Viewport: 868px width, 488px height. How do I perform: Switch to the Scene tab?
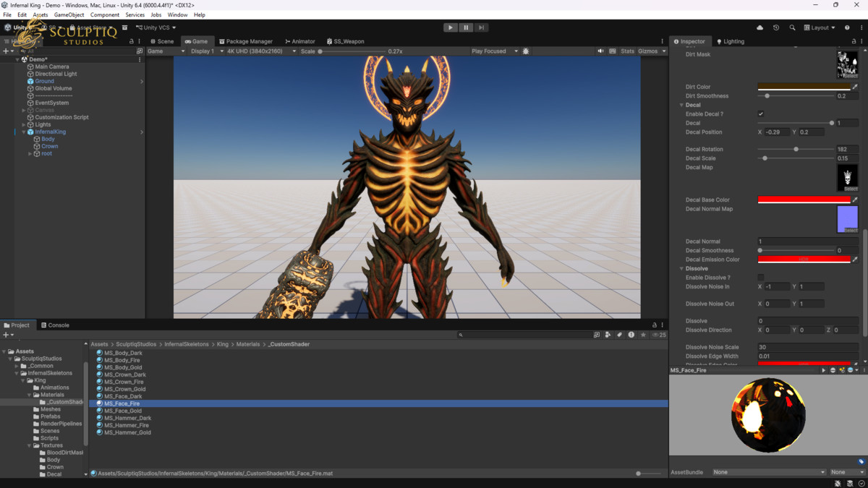tap(162, 41)
